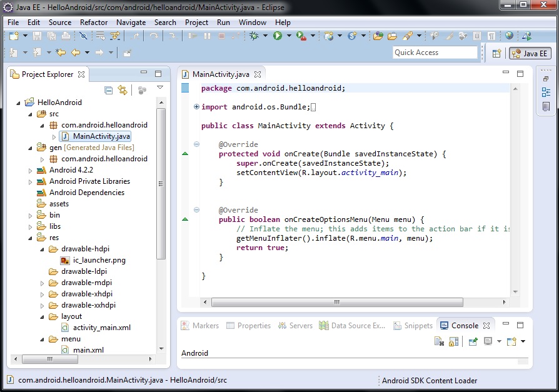Click the Open Console icon

[511, 341]
